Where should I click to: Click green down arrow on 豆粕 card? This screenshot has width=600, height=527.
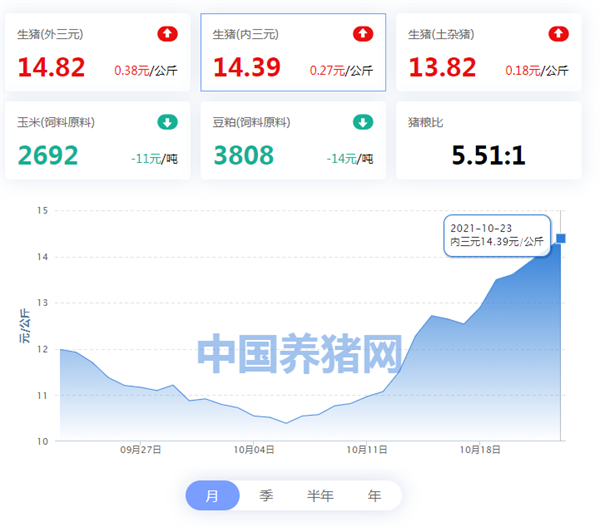pos(363,122)
